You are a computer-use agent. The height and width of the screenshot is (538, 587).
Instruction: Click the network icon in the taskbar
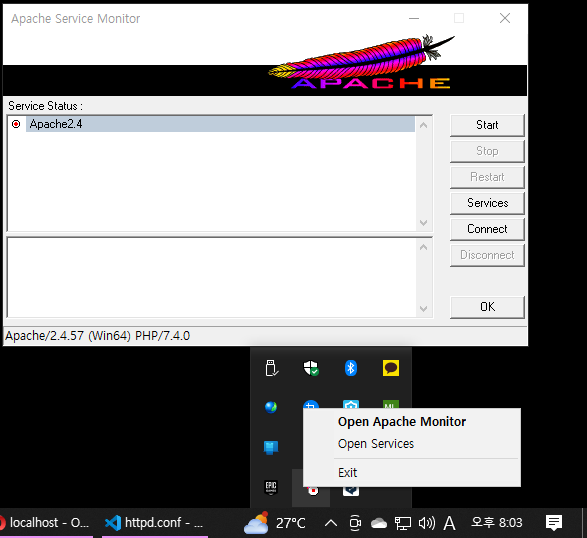tap(403, 523)
